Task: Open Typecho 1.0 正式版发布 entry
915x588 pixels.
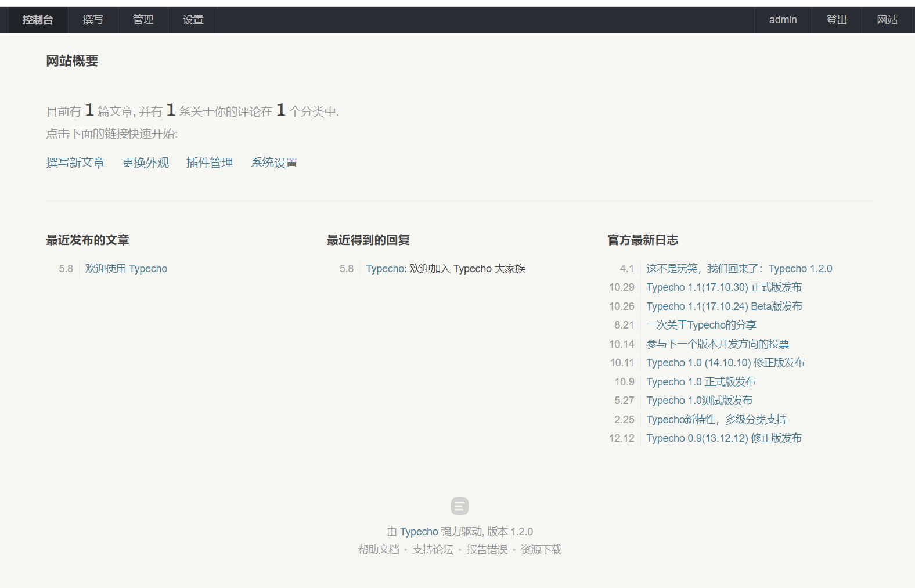Action: (x=701, y=382)
